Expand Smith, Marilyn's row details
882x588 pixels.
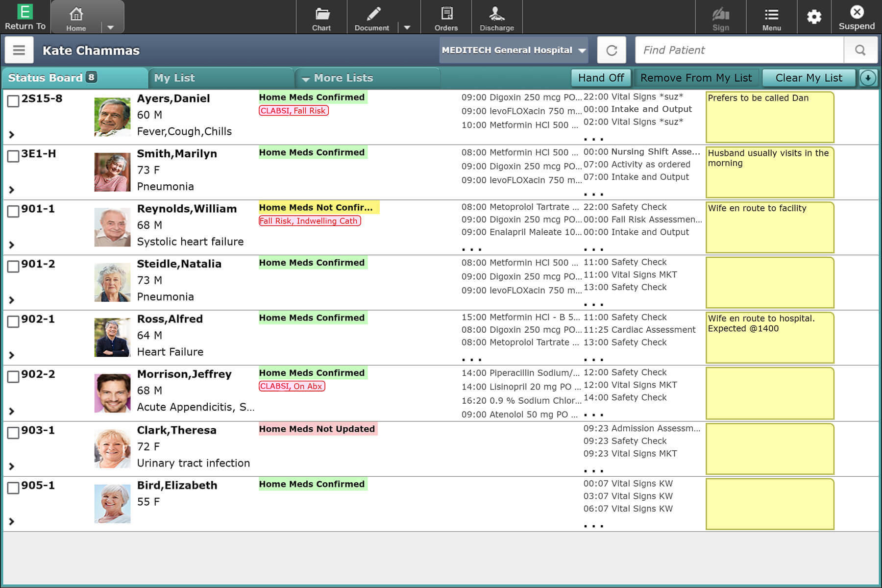(x=12, y=190)
